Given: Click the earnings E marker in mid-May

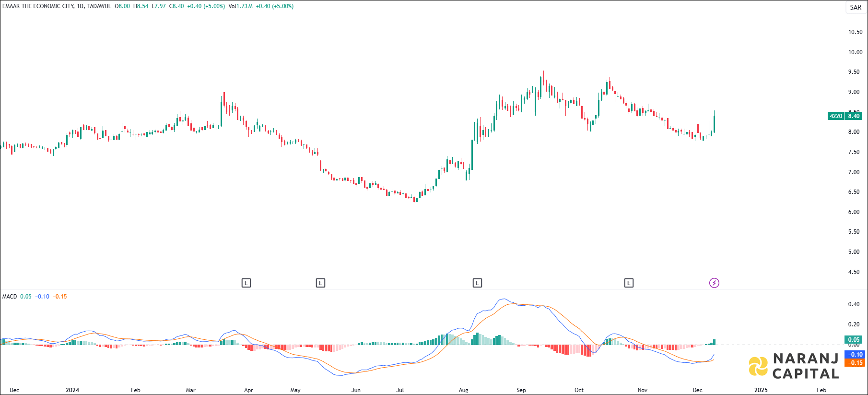Looking at the screenshot, I should [320, 283].
